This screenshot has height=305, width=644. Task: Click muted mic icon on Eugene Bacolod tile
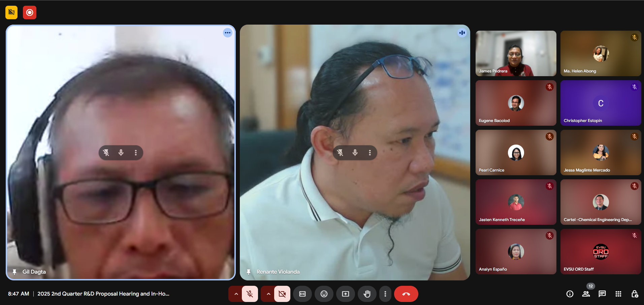click(550, 87)
